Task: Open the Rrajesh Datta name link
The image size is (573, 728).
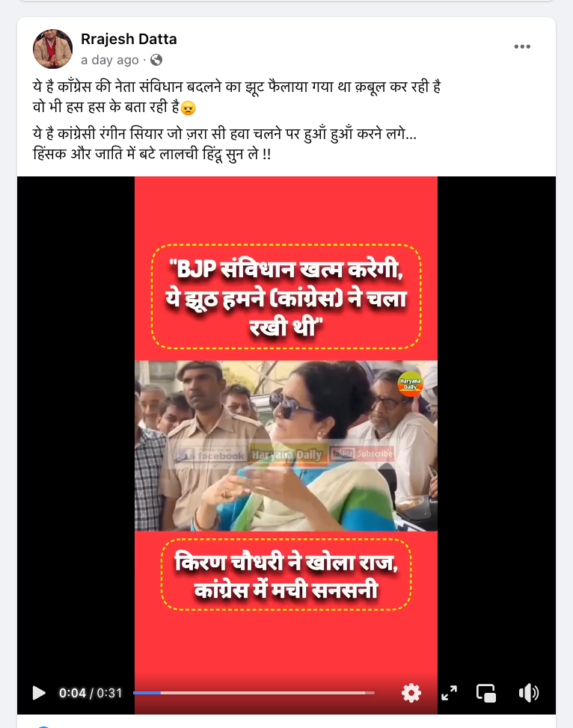Action: tap(129, 39)
